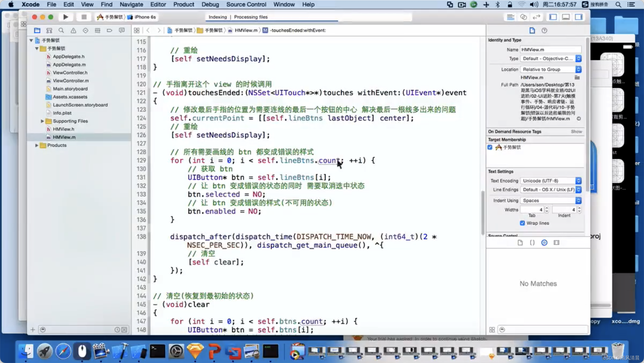Click Show next to On Demand Resource Tags

tap(576, 132)
